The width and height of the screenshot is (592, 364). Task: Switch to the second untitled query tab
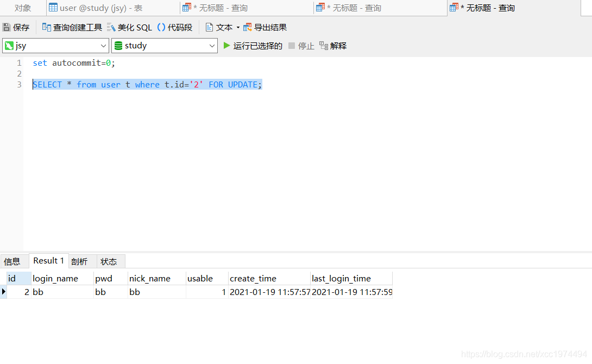[x=381, y=8]
